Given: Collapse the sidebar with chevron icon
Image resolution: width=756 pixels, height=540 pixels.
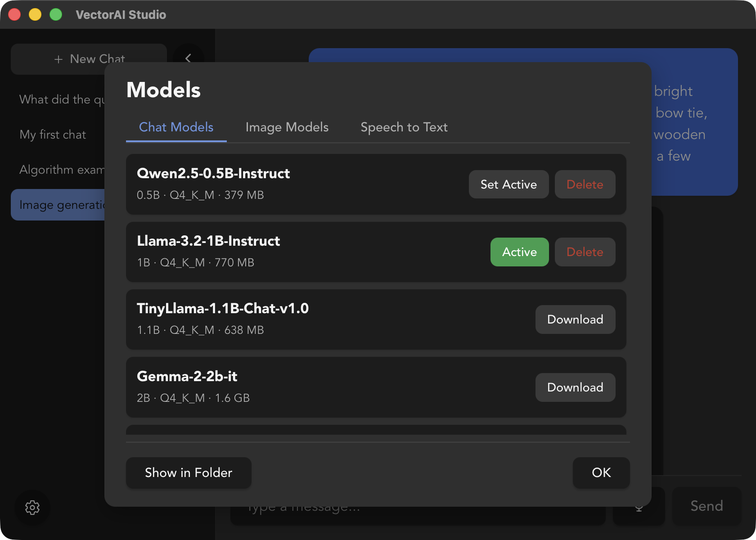Looking at the screenshot, I should (188, 58).
